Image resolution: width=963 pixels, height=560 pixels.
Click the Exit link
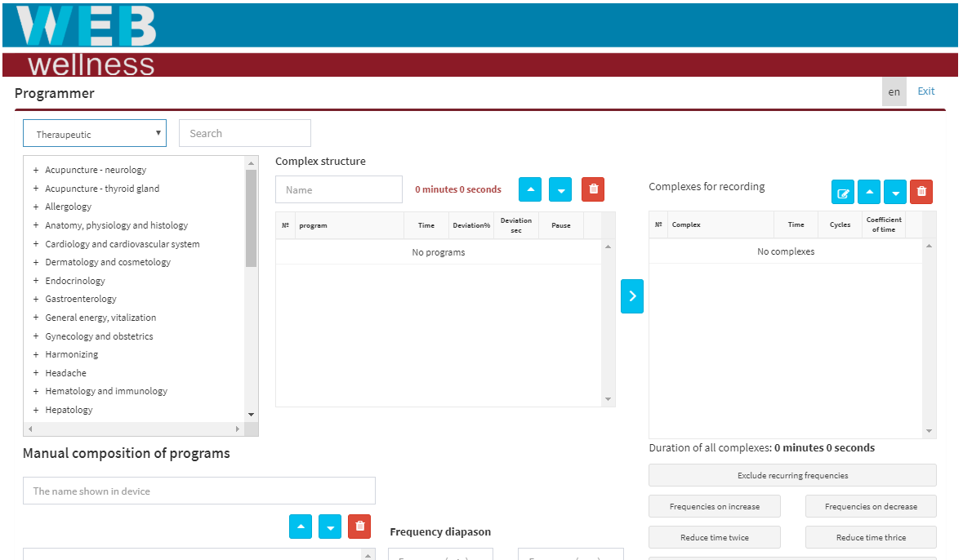[925, 91]
